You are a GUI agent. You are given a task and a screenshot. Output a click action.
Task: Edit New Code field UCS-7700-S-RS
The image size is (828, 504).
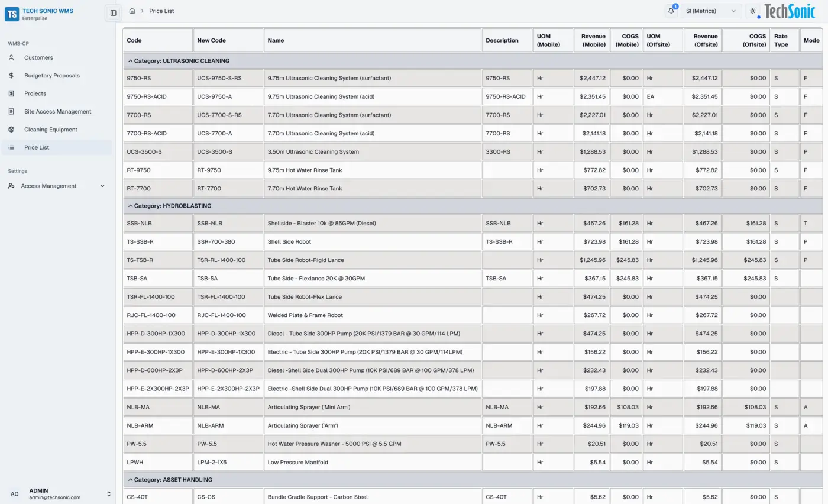coord(228,115)
